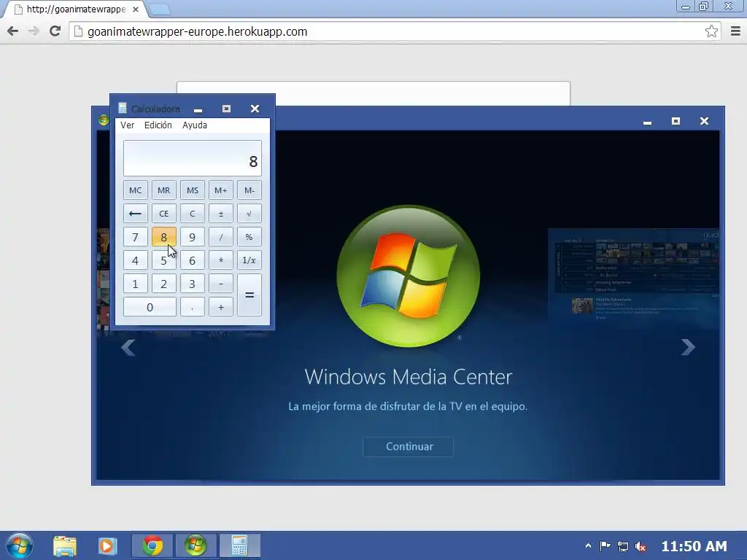
Task: Click the wide 0 key
Action: 150,307
